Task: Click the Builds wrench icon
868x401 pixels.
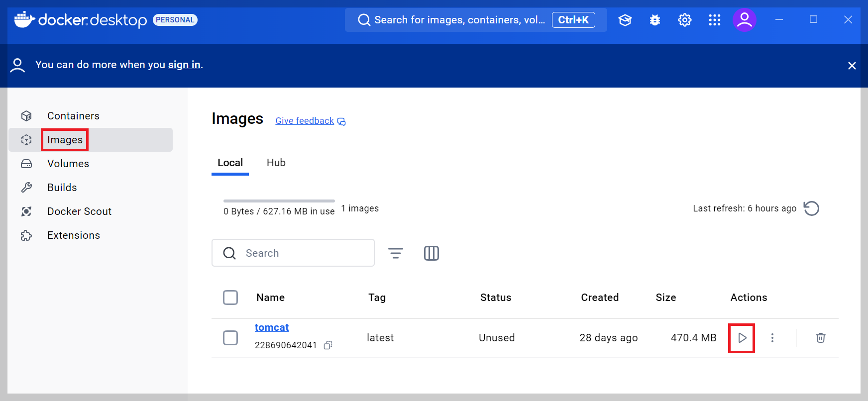Action: [x=26, y=188]
